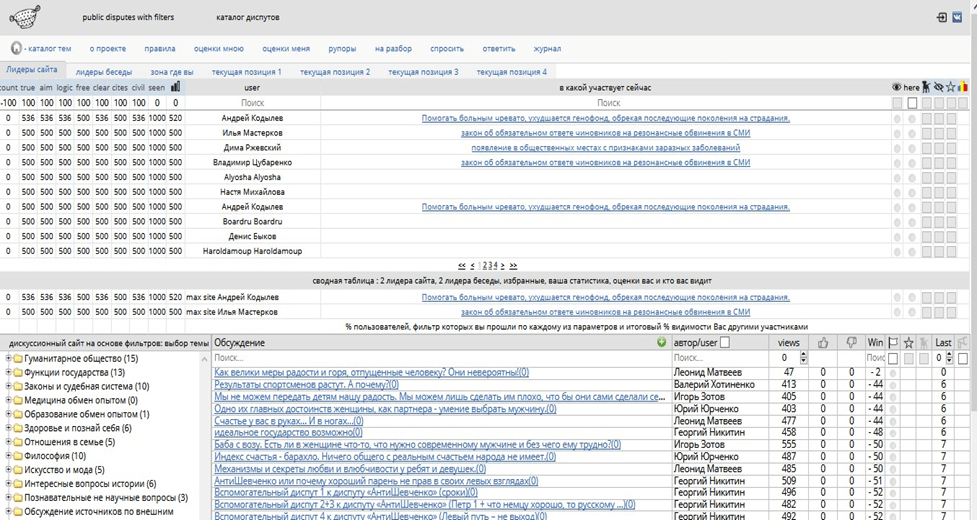This screenshot has height=520, width=977.
Task: Increase the views filter stepper value
Action: coord(802,354)
